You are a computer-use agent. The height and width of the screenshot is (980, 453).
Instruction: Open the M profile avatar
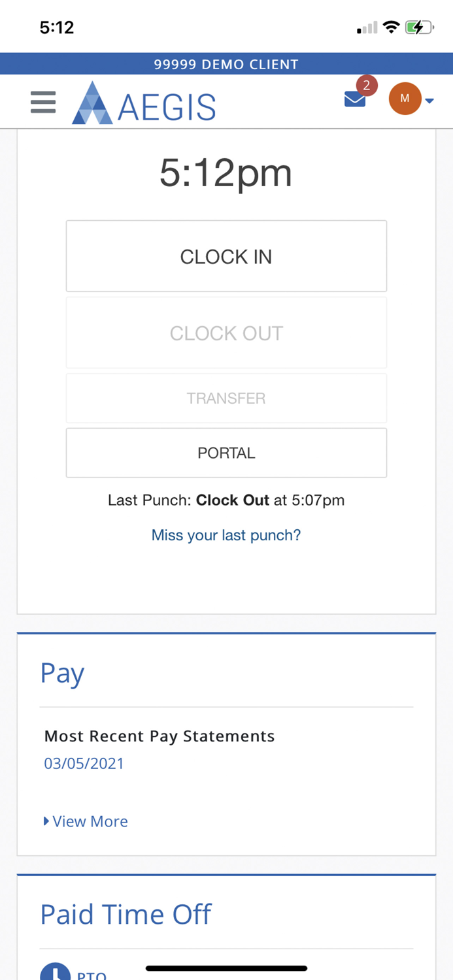tap(405, 99)
